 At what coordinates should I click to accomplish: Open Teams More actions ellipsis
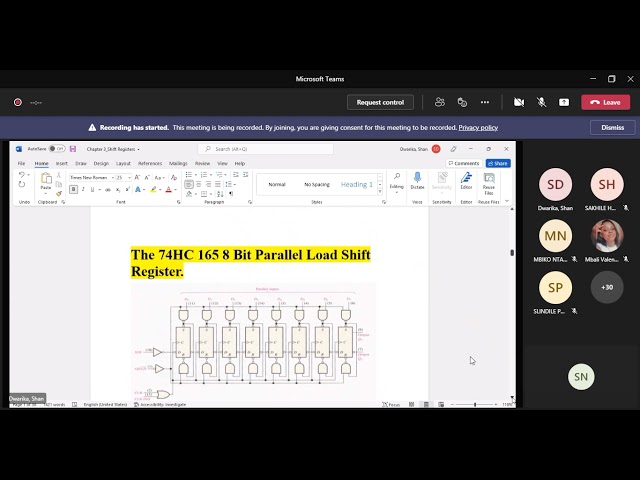(485, 102)
